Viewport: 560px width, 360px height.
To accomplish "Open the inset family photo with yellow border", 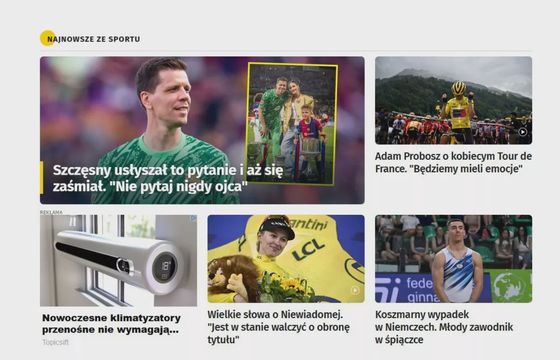I will (x=291, y=124).
